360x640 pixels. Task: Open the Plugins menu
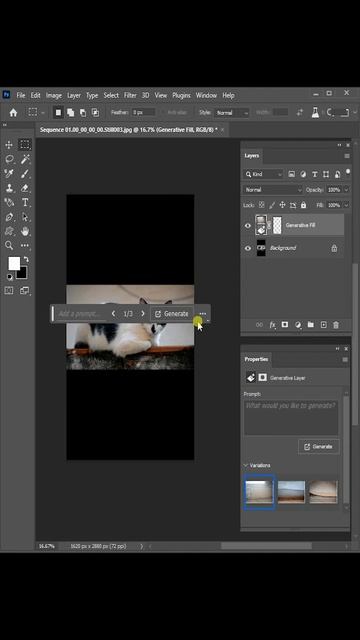pos(181,95)
